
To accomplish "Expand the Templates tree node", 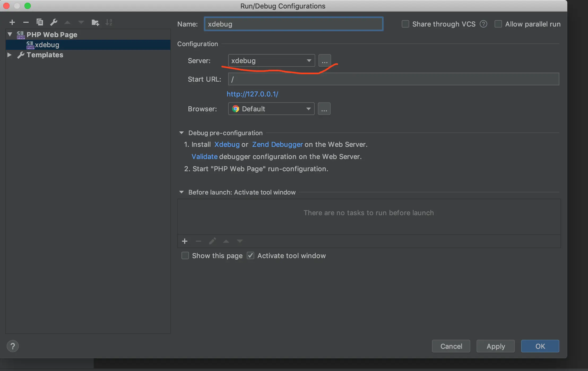I will tap(10, 55).
